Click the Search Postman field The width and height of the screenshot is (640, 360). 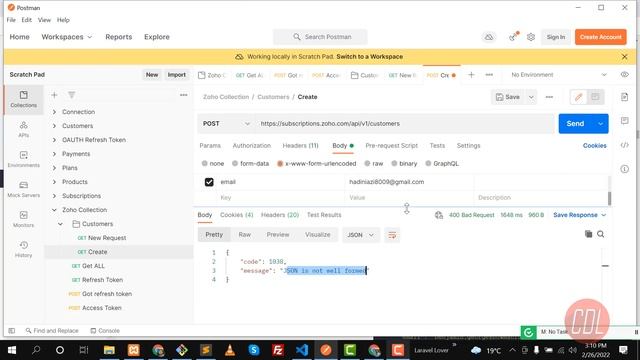320,37
